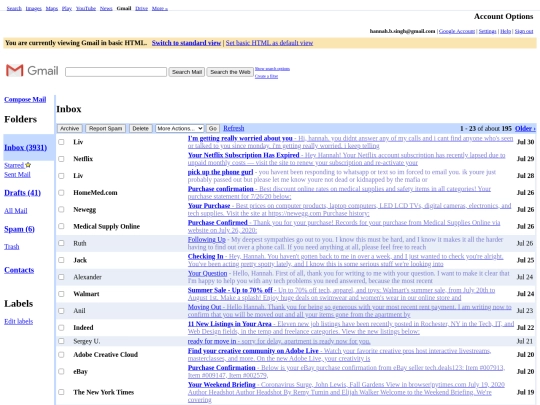Check the box for HomeMed.com email
540x405 pixels.
(x=61, y=193)
